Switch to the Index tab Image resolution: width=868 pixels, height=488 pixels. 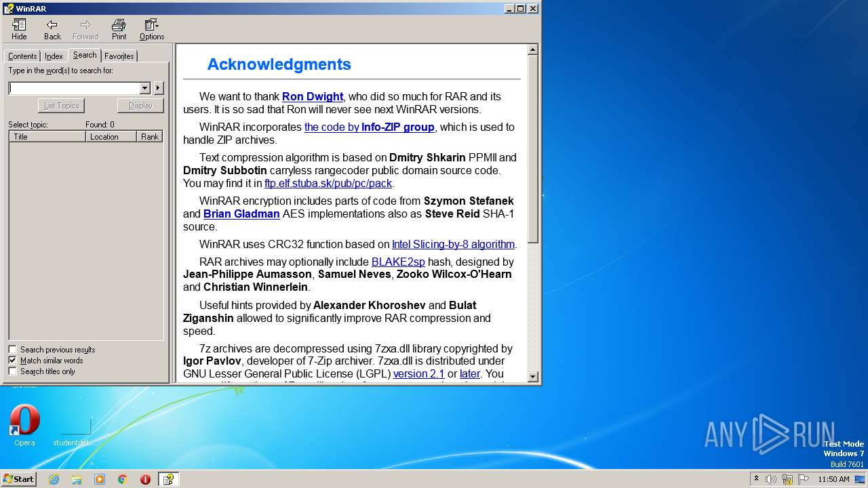click(54, 56)
